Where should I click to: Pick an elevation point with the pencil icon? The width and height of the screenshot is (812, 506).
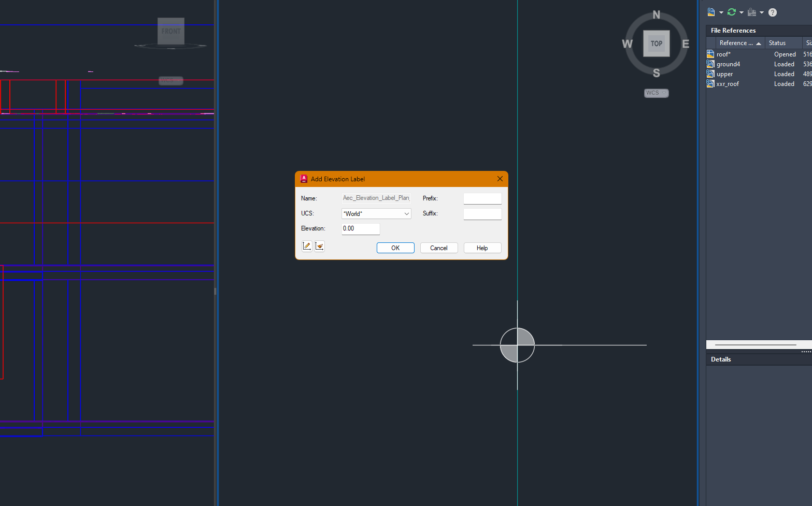click(x=306, y=246)
